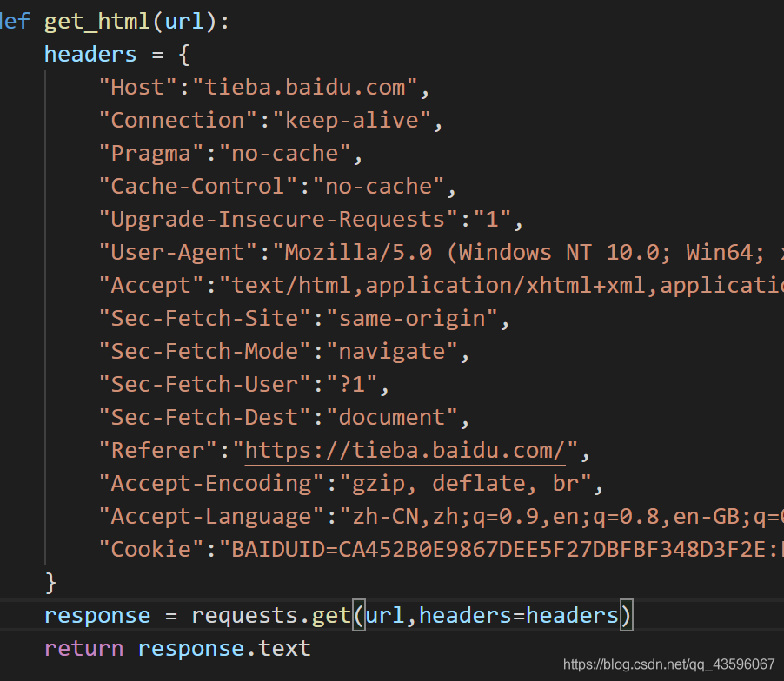Click the Mozilla/5.0 user agent value
Screen dimensions: 784x681
pyautogui.click(x=528, y=252)
